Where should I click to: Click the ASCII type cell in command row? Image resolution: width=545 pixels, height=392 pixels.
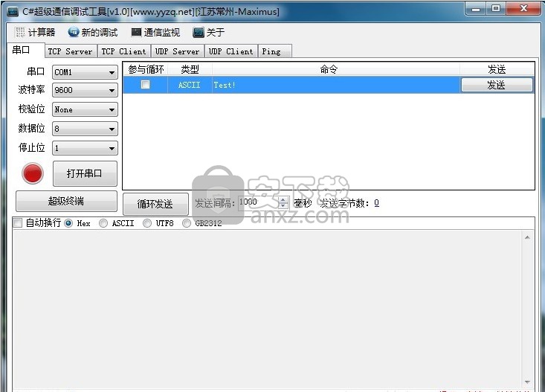pyautogui.click(x=190, y=85)
